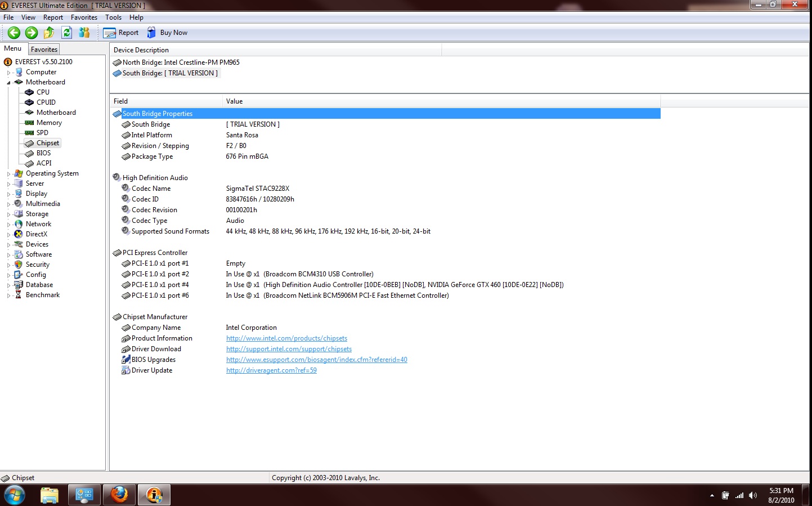
Task: Click the Value column header
Action: coord(441,101)
